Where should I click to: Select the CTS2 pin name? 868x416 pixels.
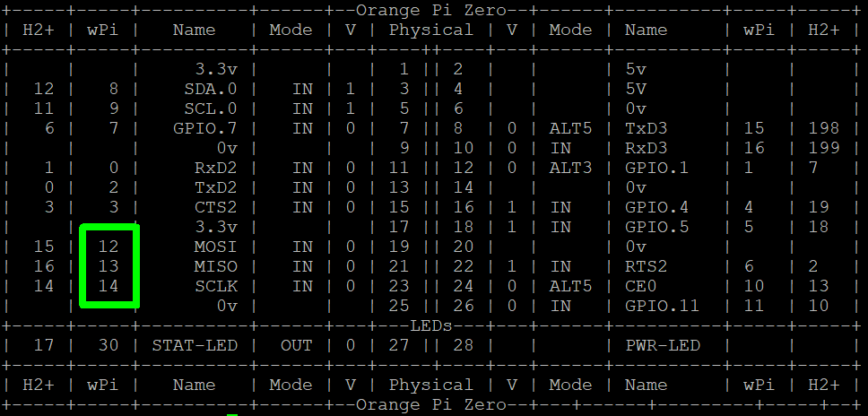(x=215, y=207)
